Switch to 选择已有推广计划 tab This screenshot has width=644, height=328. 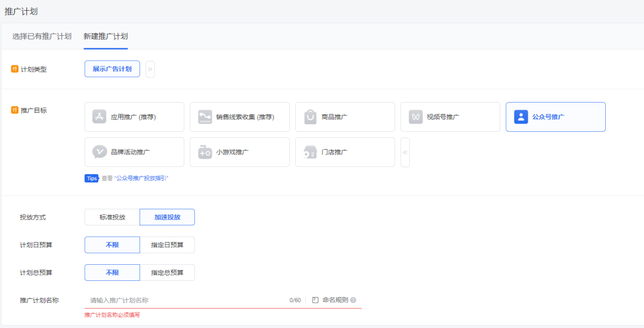42,36
